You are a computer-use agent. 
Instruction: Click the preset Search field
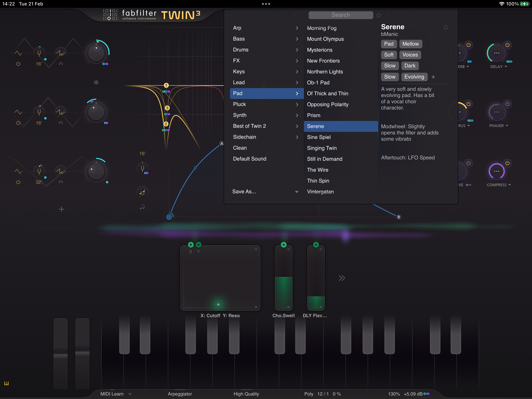[x=341, y=15]
